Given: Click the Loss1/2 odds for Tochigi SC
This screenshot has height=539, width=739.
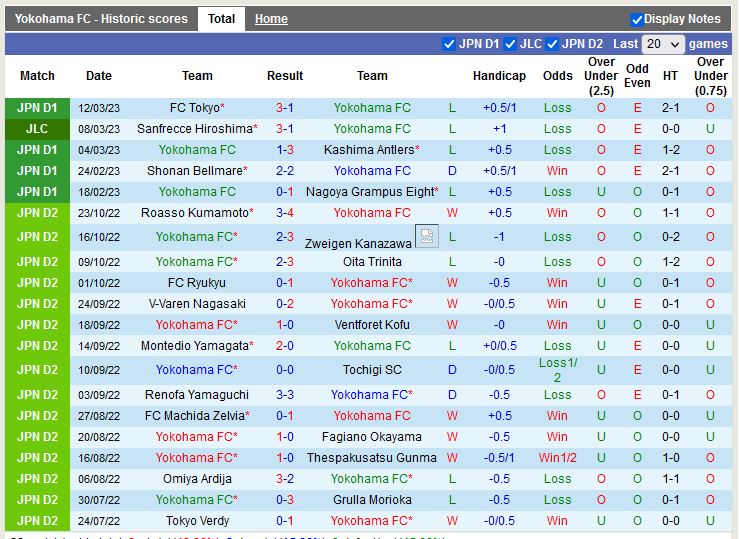Looking at the screenshot, I should click(x=558, y=370).
